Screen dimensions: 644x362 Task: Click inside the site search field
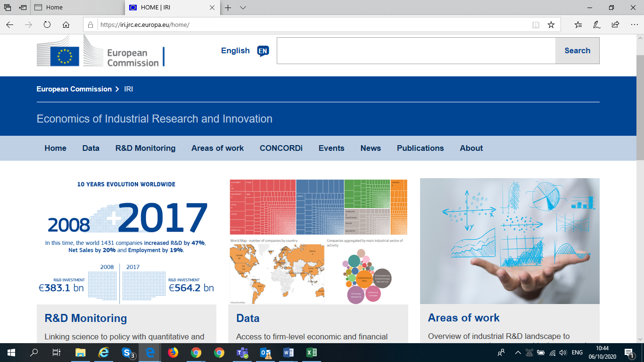tap(416, 50)
